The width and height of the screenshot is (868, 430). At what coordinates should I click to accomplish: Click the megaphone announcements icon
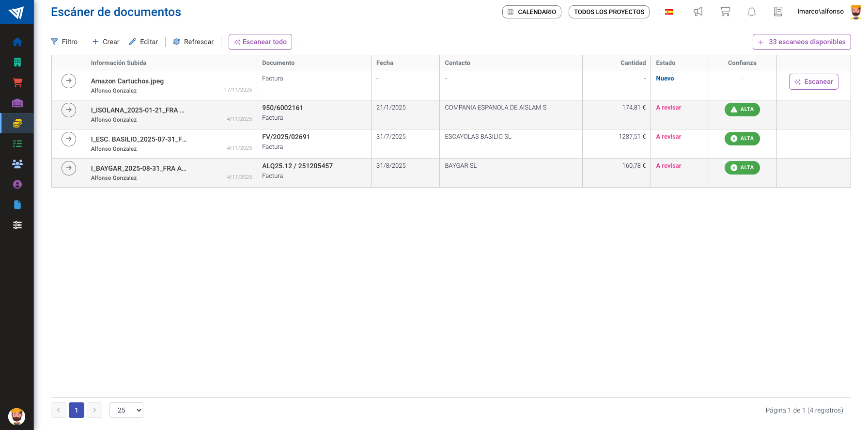click(x=698, y=12)
